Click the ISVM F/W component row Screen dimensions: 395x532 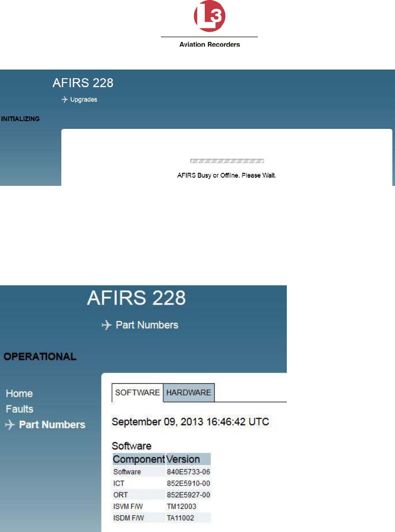(162, 506)
